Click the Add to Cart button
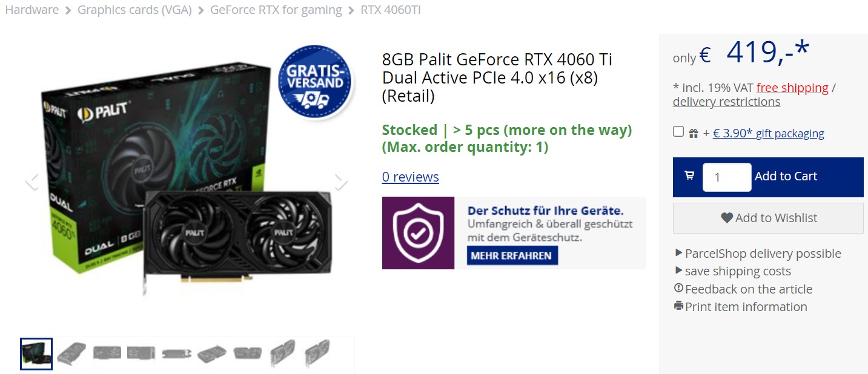 (x=768, y=177)
